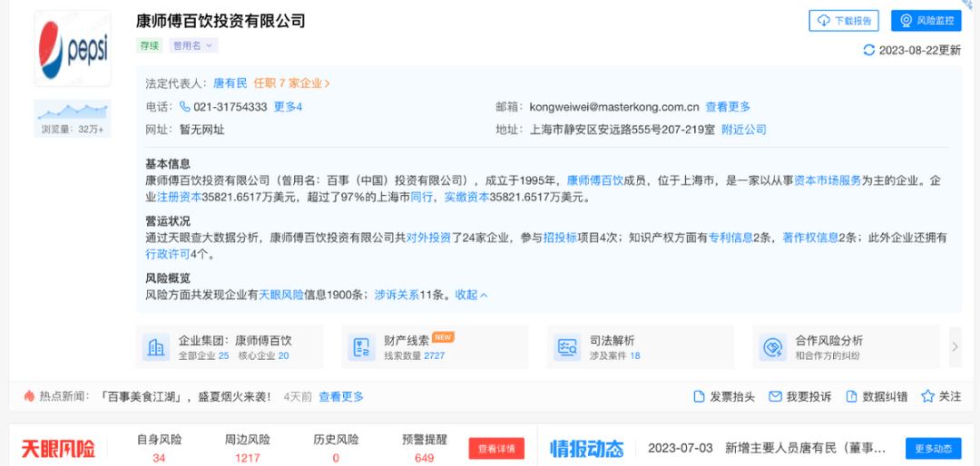
Task: Open 资本市场服务 industry link
Action: point(828,180)
